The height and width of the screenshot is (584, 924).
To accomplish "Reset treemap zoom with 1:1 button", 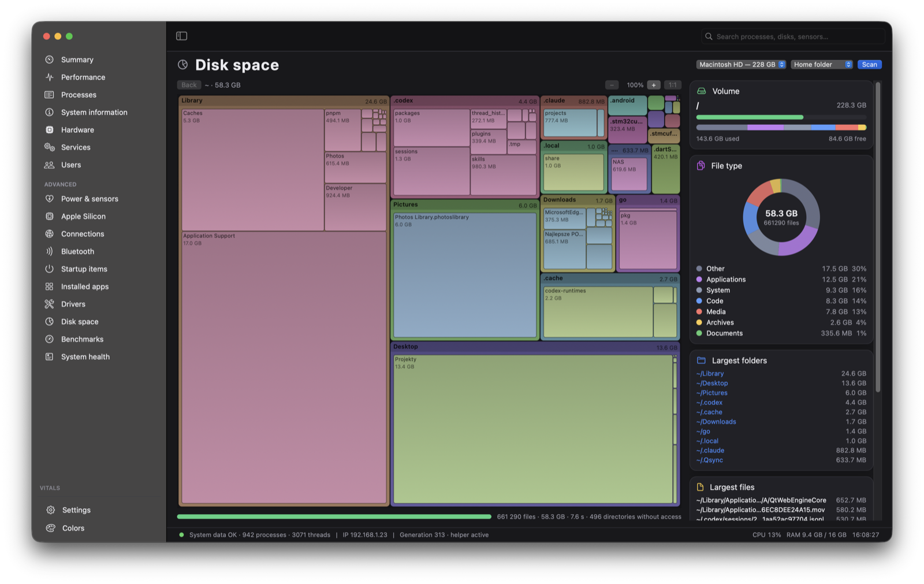I will pyautogui.click(x=673, y=85).
